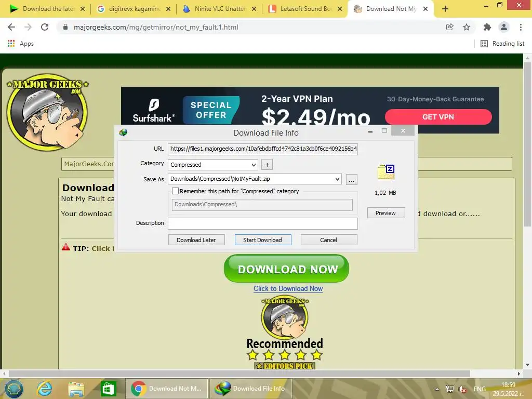
Task: Click the zip file type icon
Action: coord(386,172)
